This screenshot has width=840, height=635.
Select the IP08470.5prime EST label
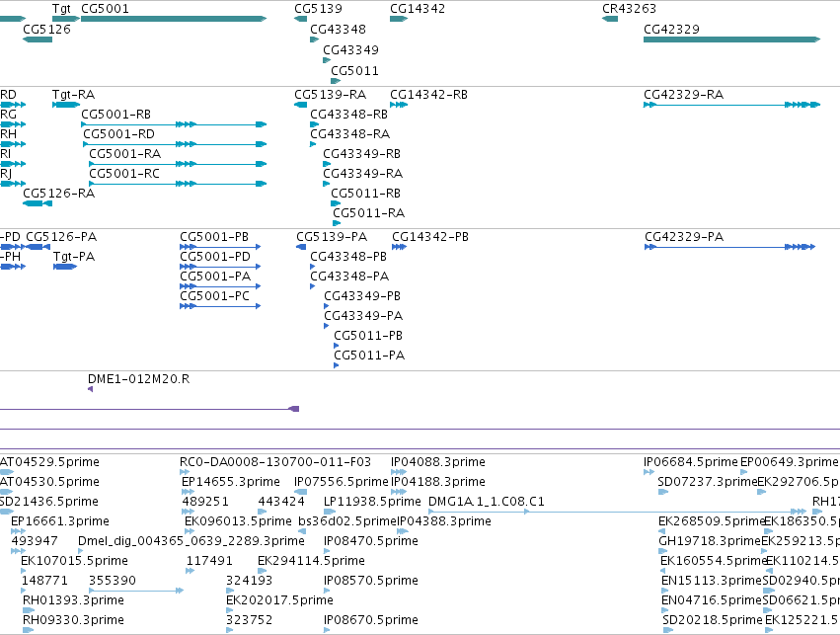(371, 541)
